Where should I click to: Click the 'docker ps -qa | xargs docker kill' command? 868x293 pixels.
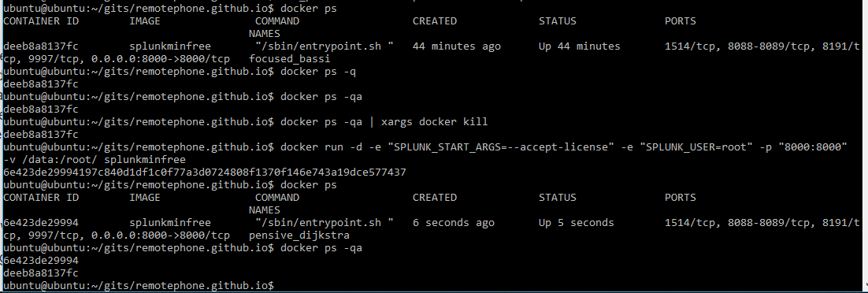384,122
